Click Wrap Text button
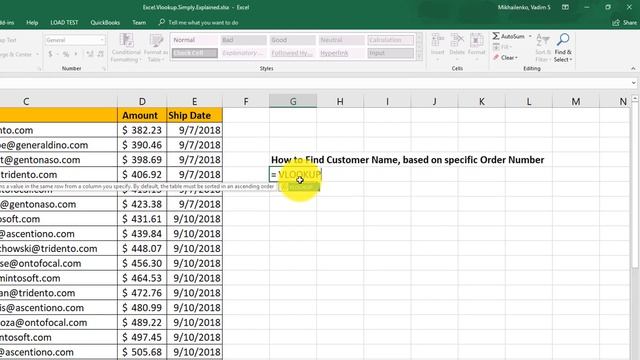The width and height of the screenshot is (640, 360). [8, 40]
